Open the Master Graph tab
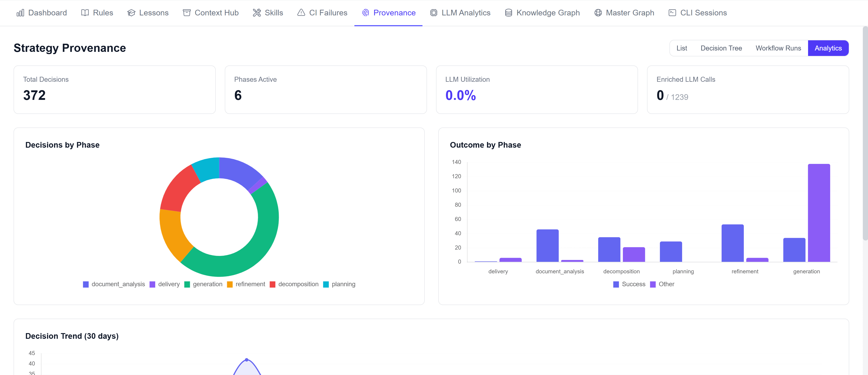Screen dimensions: 868x375 (624, 13)
